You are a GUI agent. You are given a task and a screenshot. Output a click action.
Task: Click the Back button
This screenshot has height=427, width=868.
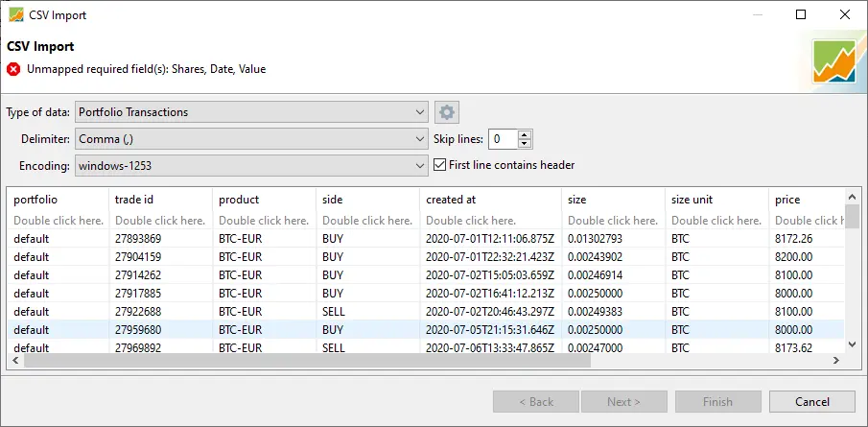536,402
